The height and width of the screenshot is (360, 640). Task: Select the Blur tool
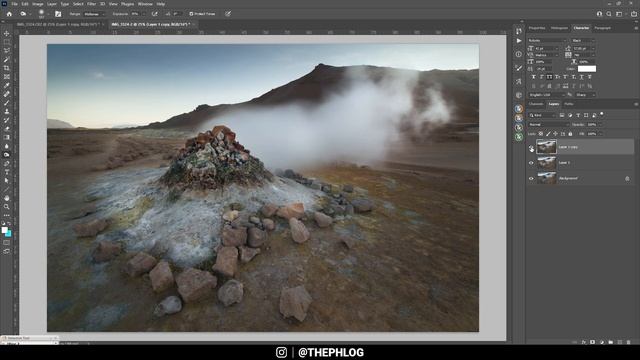[7, 146]
